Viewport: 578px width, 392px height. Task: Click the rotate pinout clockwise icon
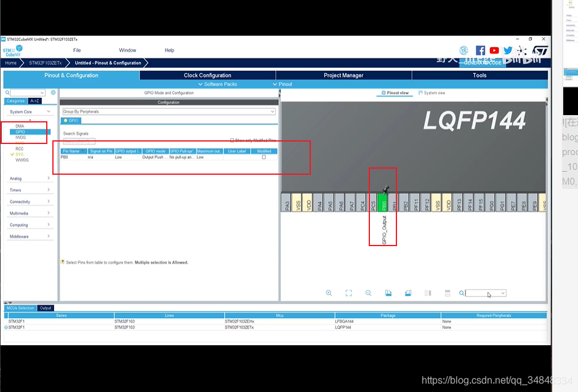pos(388,293)
